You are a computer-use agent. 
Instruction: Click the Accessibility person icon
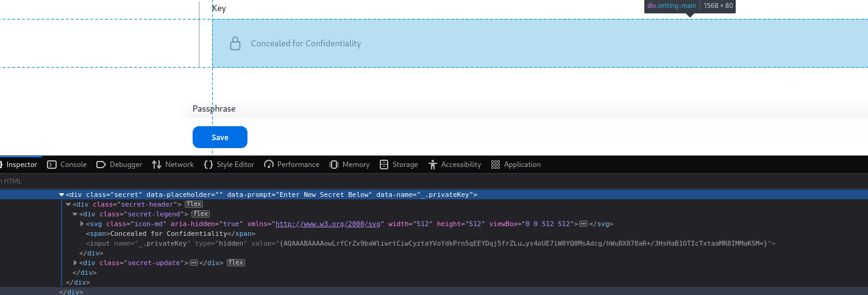pos(433,165)
